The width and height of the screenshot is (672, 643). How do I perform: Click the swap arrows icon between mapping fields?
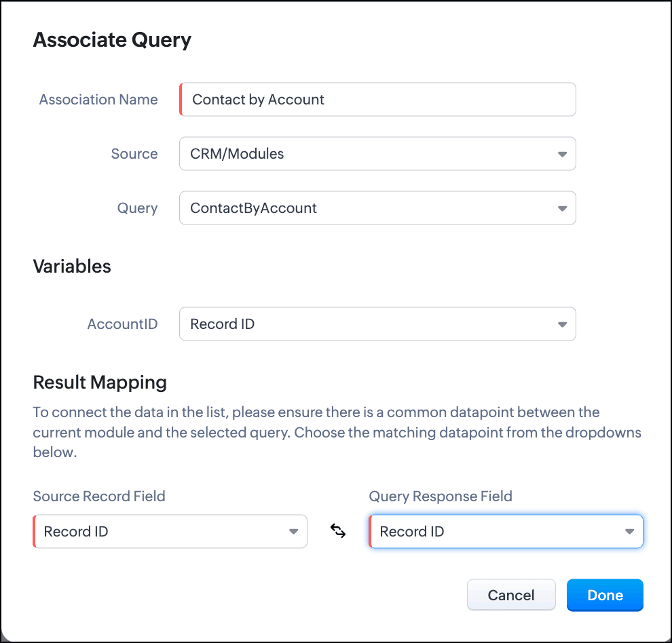(338, 531)
